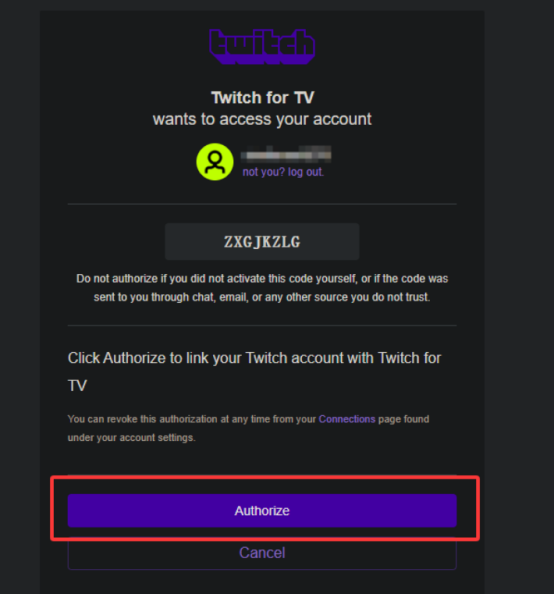
Task: Click the 'Do not authorize' warning line
Action: click(262, 279)
